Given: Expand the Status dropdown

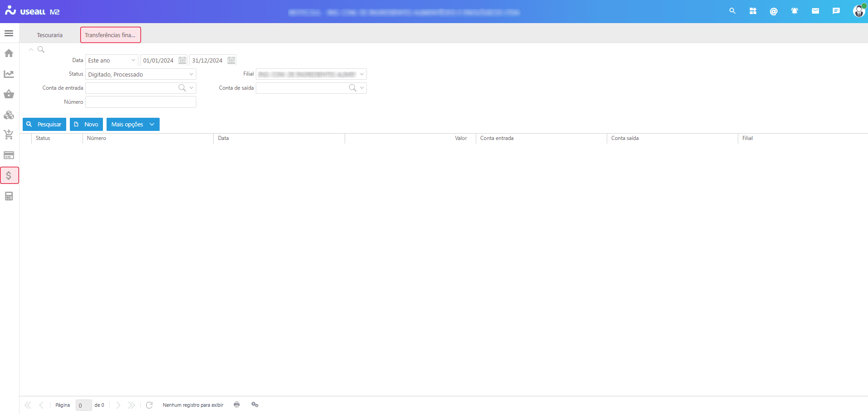Looking at the screenshot, I should (191, 74).
